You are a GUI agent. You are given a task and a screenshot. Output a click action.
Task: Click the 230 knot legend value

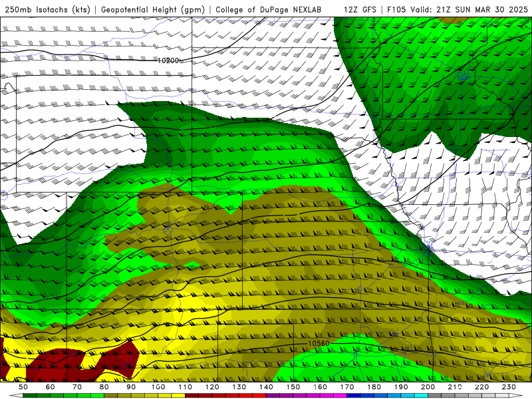(x=509, y=387)
